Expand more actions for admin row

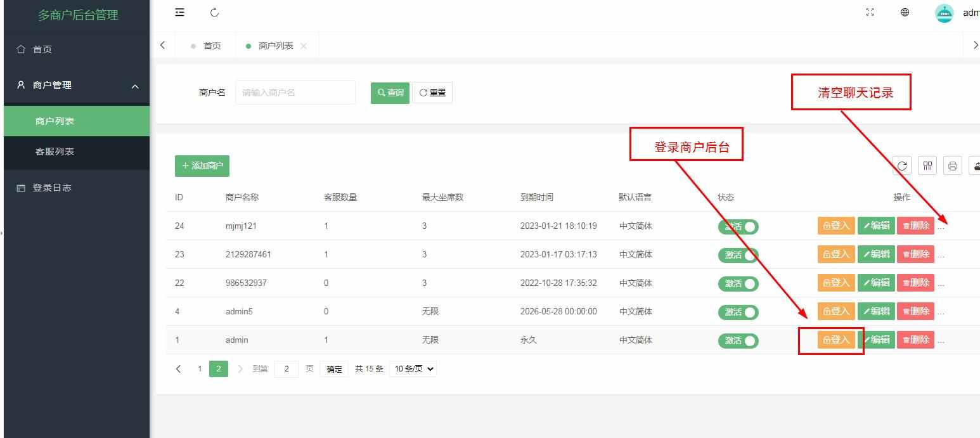pos(941,341)
